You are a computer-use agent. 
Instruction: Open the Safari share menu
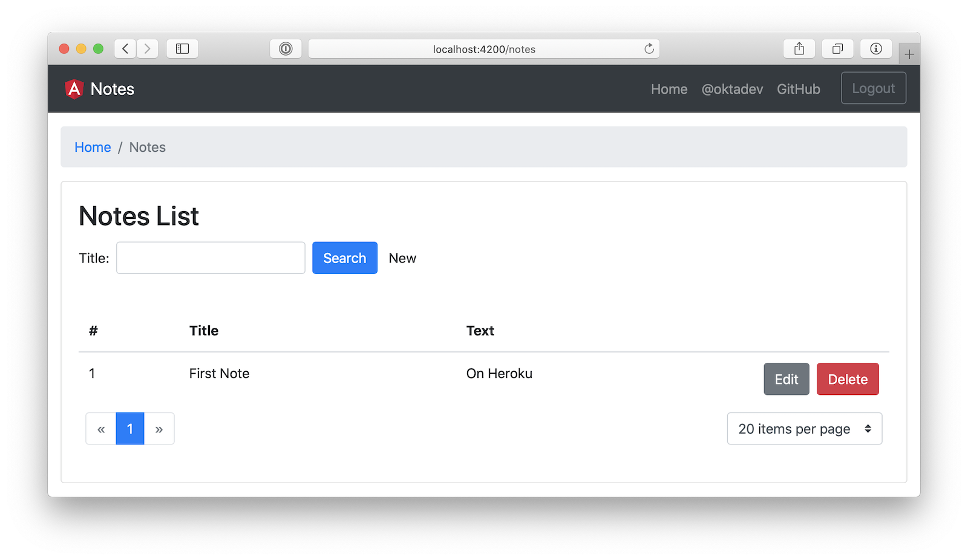click(x=799, y=49)
